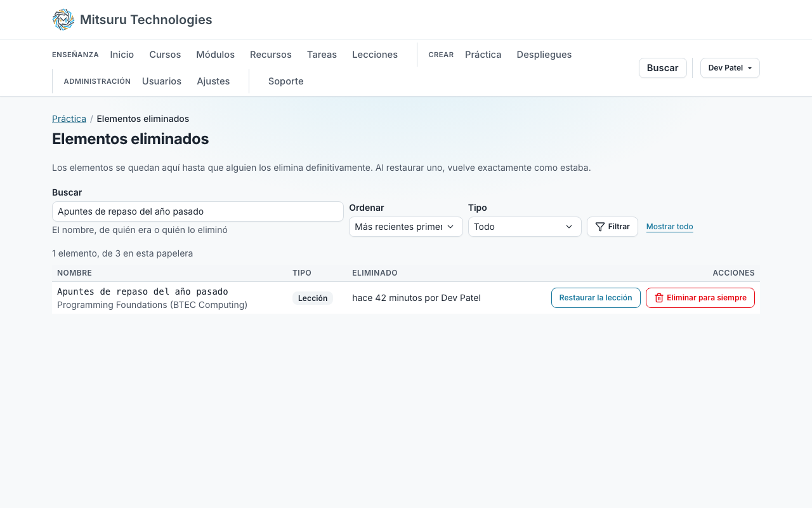Click the Eliminado column header
The width and height of the screenshot is (812, 508).
click(375, 273)
